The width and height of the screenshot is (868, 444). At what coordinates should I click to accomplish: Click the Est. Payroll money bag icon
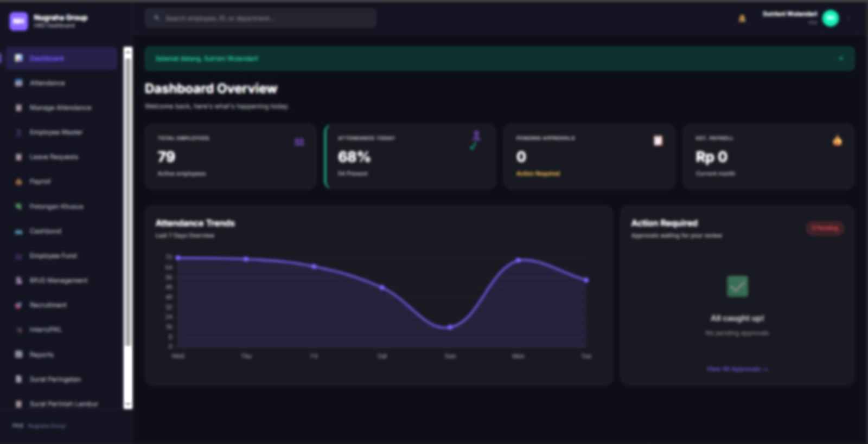click(837, 141)
